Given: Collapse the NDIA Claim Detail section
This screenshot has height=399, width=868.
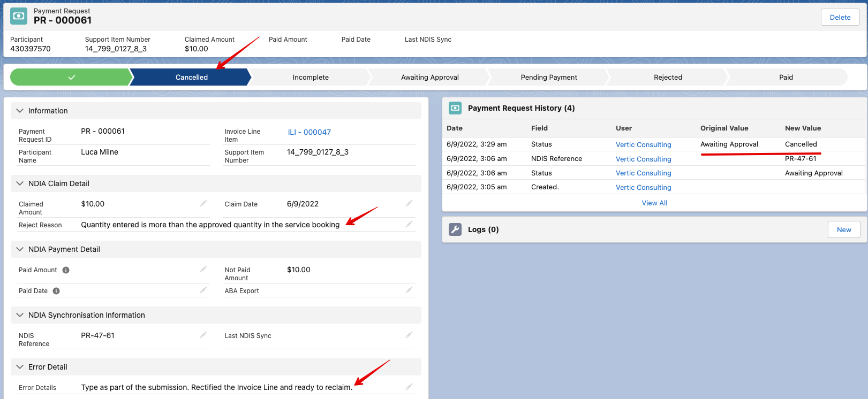Looking at the screenshot, I should pos(20,183).
